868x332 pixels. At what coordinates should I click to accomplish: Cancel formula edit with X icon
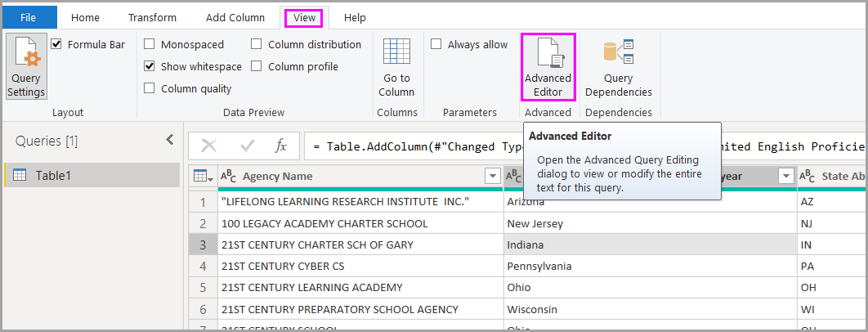point(209,146)
